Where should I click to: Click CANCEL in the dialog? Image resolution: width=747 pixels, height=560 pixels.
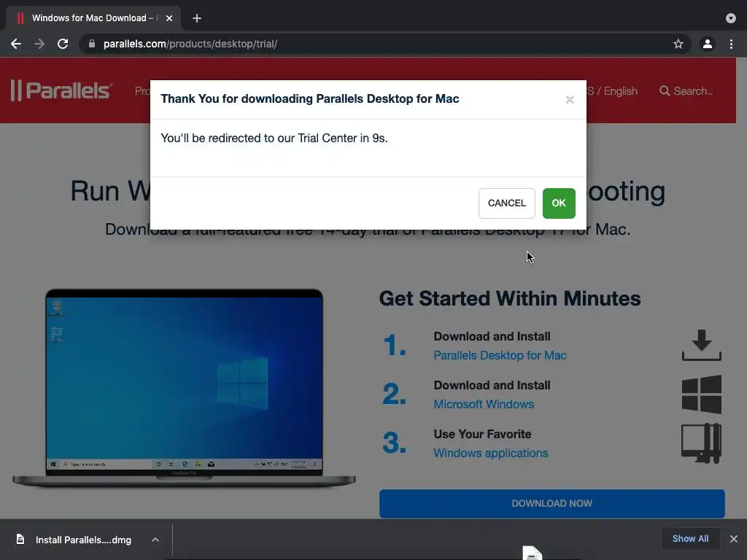(506, 203)
